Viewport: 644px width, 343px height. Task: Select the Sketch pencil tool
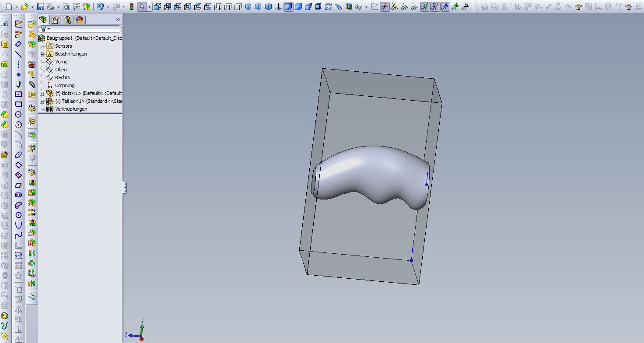pyautogui.click(x=18, y=24)
